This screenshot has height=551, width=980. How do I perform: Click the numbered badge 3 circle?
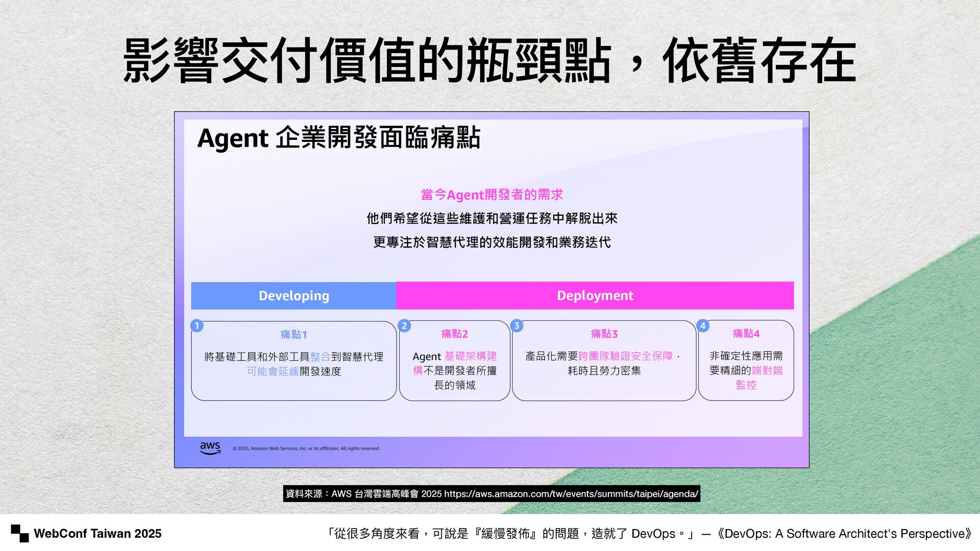[x=517, y=325]
